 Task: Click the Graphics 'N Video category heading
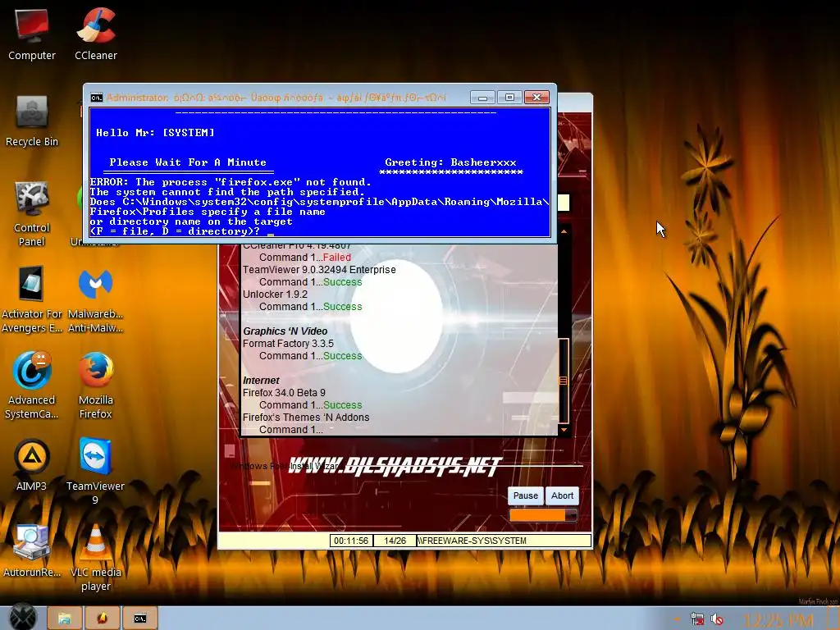285,331
